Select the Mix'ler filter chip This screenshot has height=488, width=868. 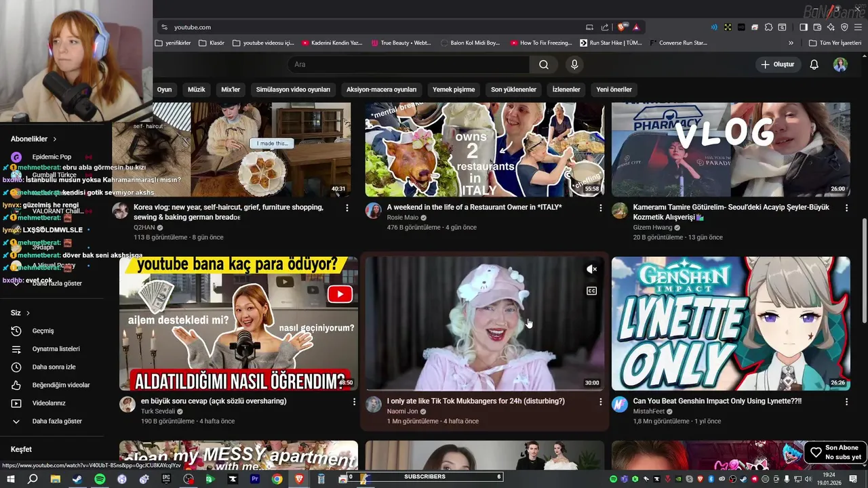tap(231, 89)
